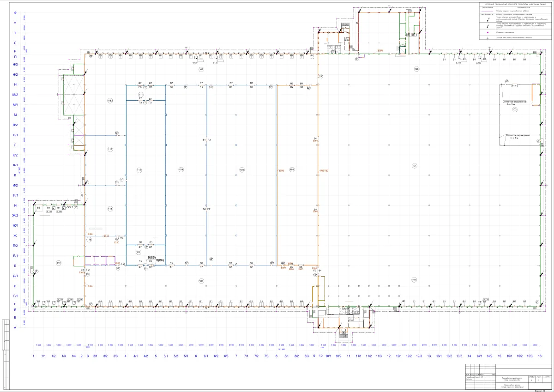Click the magenta dot symbol in the legend table
554x392 pixels.
pyautogui.click(x=488, y=33)
